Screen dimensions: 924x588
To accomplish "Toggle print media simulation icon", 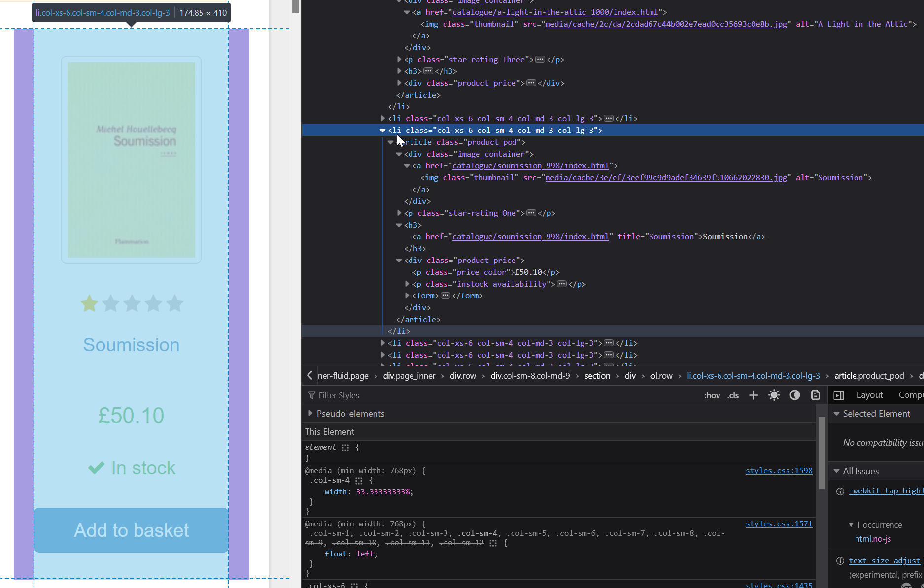I will (x=816, y=395).
